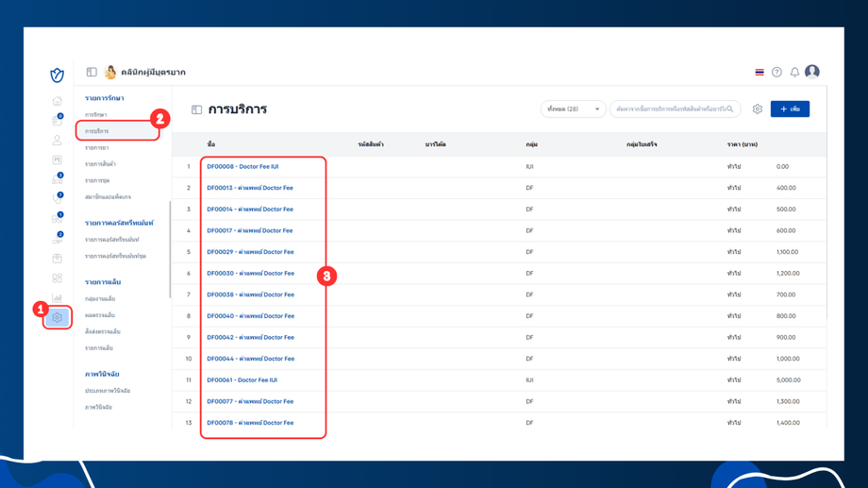Image resolution: width=868 pixels, height=488 pixels.
Task: Select การบริการ in the side menu
Action: 97,131
